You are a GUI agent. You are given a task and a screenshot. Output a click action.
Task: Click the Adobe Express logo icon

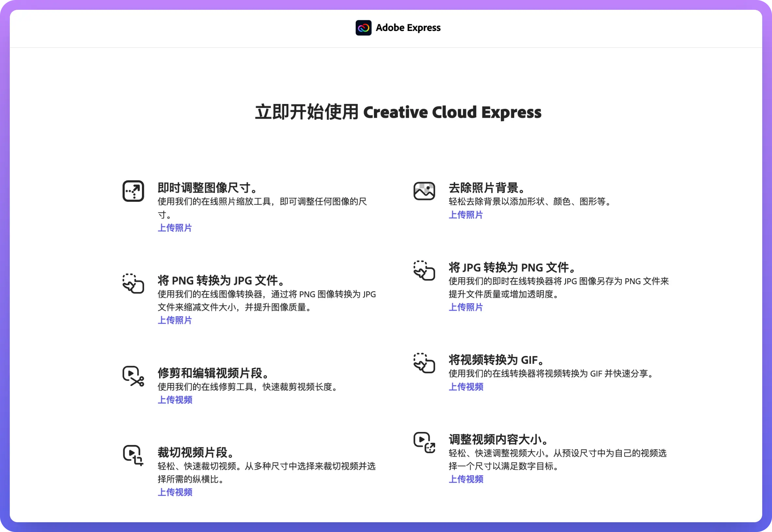363,28
